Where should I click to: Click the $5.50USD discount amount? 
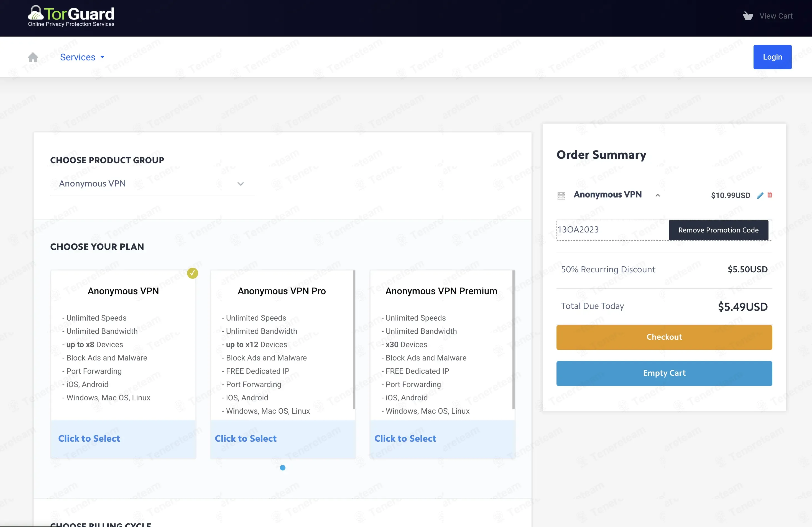point(747,270)
